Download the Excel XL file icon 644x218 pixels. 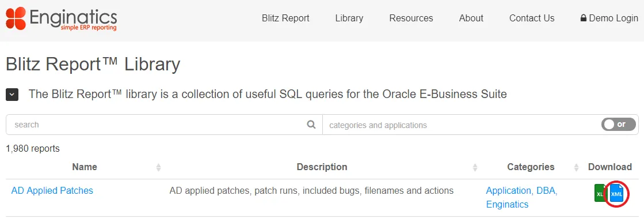coord(601,193)
